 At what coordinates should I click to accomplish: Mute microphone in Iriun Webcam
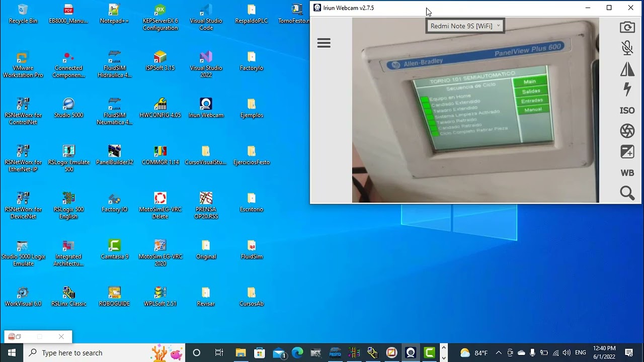coord(627,48)
